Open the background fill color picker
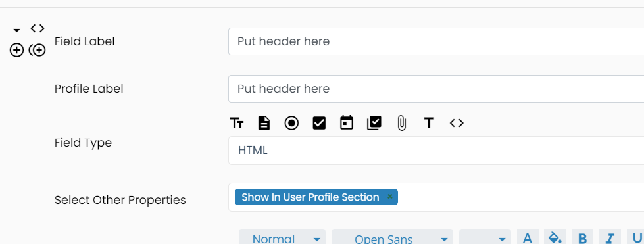Viewport: 644px width, 244px height. (x=555, y=237)
